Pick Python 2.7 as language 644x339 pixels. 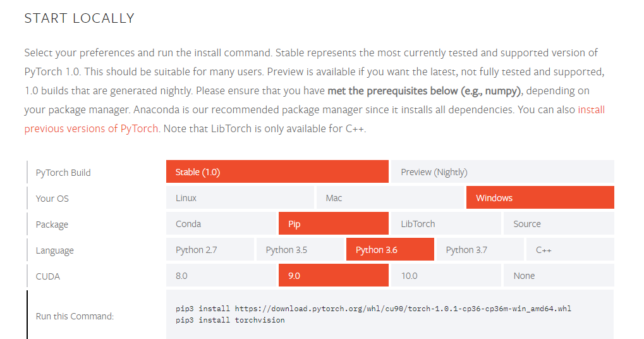210,250
